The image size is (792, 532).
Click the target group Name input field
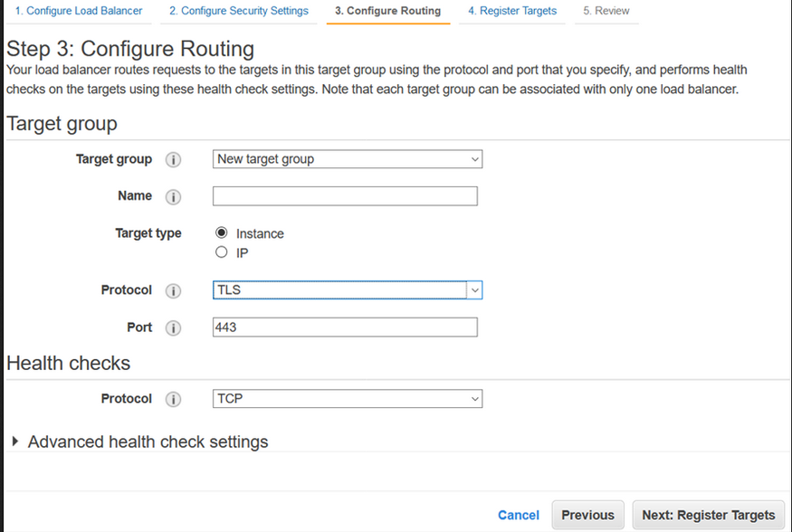(x=345, y=196)
